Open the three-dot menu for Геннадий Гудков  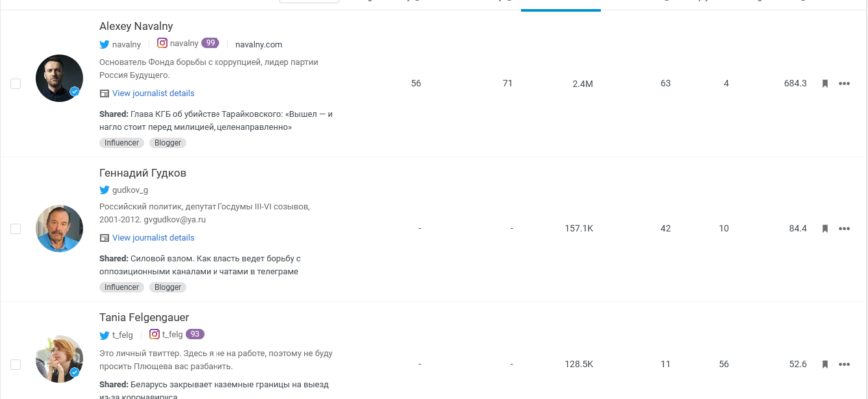844,228
